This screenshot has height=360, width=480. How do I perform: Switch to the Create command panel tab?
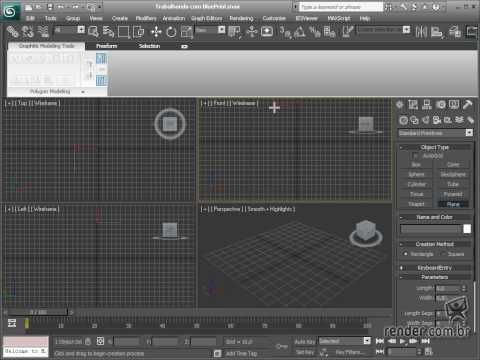[x=400, y=105]
